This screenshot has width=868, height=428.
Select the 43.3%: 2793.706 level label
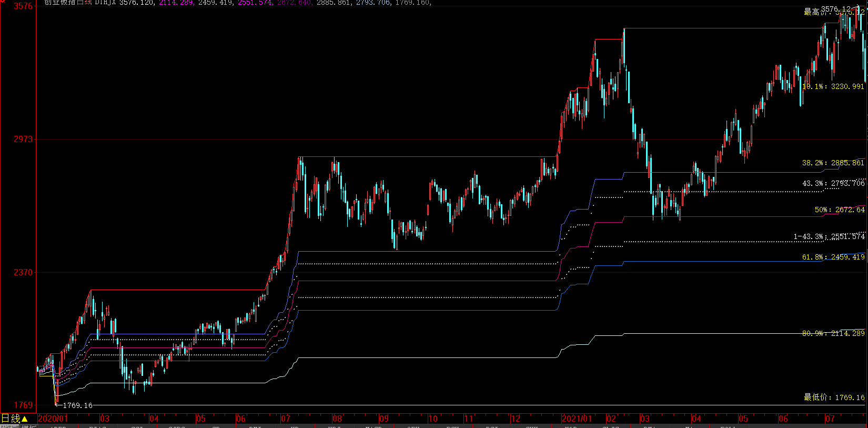pos(833,183)
